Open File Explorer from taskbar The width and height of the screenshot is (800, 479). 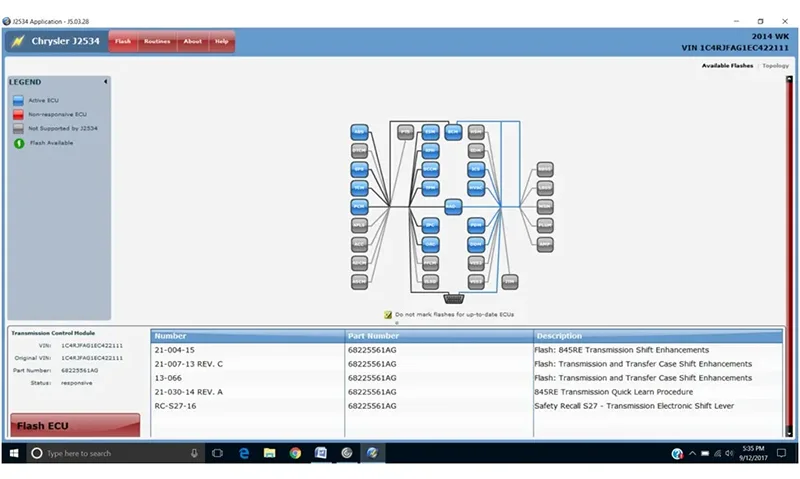[x=269, y=453]
